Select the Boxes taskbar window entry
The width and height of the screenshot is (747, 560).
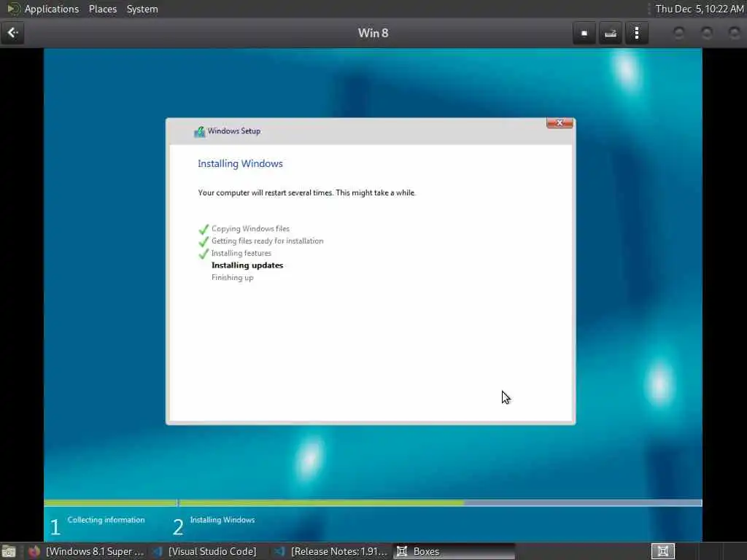tap(454, 551)
